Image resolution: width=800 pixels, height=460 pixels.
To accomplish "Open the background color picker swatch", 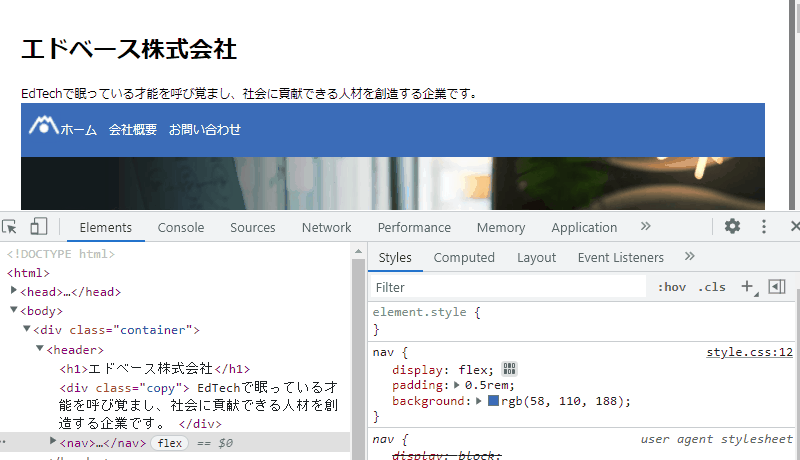I will pyautogui.click(x=493, y=401).
